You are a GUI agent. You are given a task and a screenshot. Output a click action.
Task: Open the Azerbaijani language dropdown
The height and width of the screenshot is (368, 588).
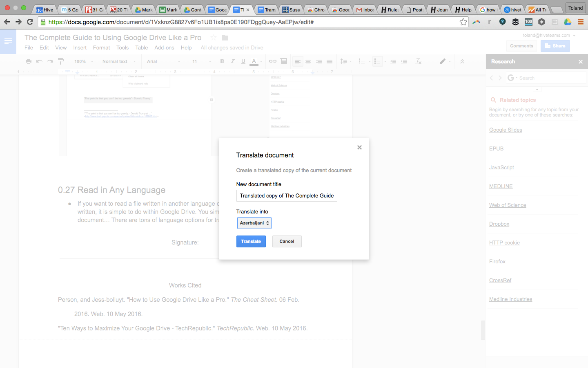254,223
